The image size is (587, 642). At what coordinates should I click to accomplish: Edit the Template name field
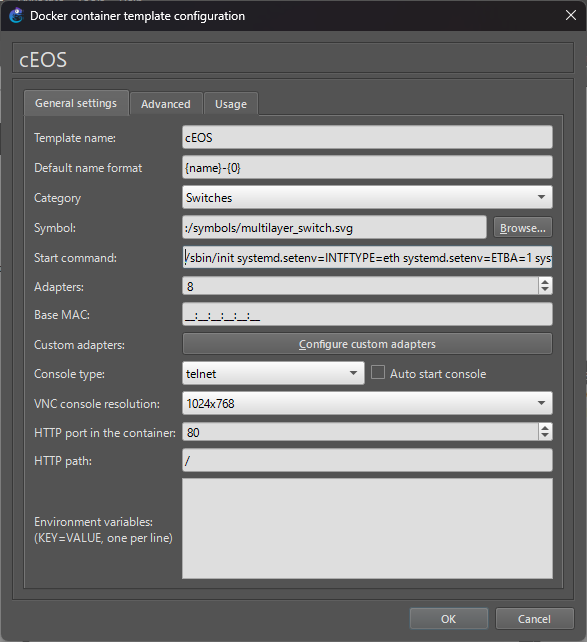click(x=367, y=138)
